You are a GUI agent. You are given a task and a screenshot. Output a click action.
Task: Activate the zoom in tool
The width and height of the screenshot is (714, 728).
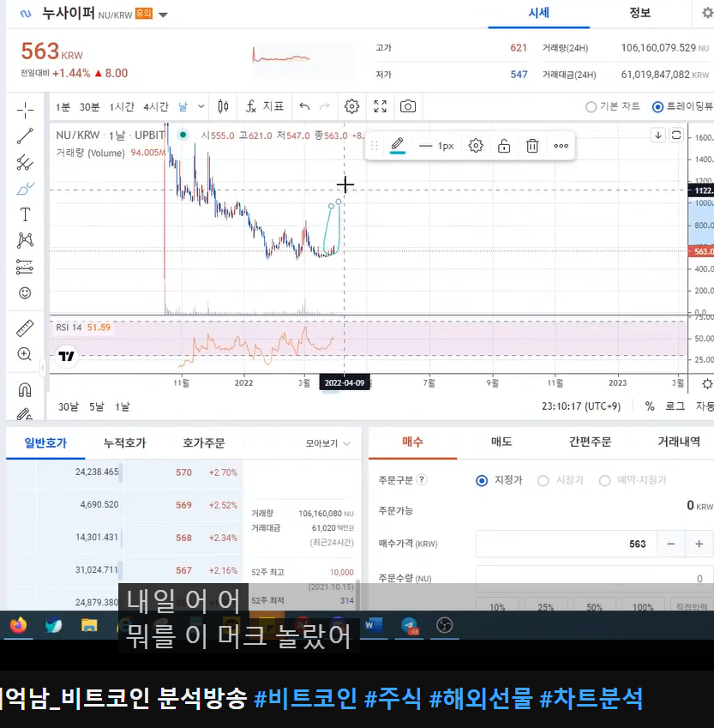(25, 354)
